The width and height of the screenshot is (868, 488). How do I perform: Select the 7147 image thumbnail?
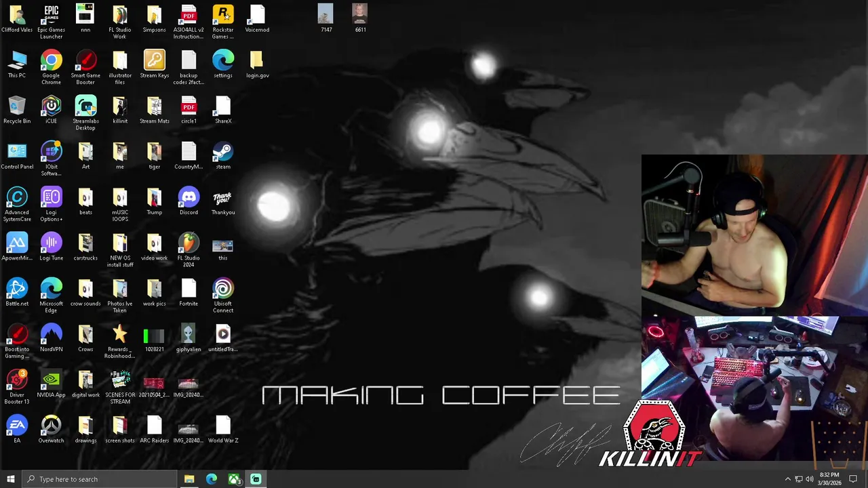(x=325, y=18)
